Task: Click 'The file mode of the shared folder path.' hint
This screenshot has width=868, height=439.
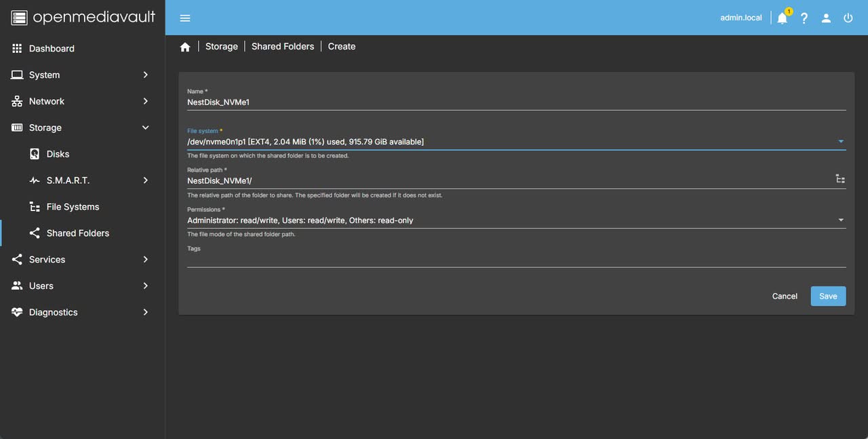Action: click(241, 235)
